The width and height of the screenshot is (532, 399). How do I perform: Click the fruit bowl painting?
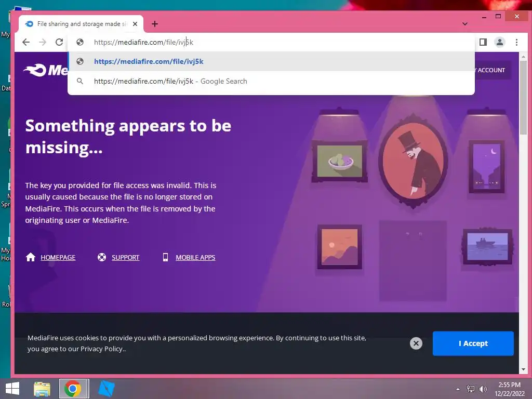pyautogui.click(x=340, y=162)
